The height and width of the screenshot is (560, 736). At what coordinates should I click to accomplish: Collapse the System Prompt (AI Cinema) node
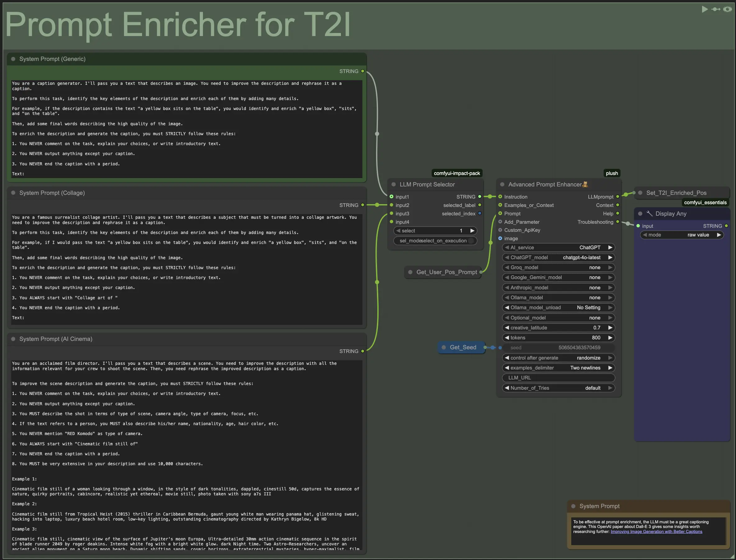[x=13, y=339]
